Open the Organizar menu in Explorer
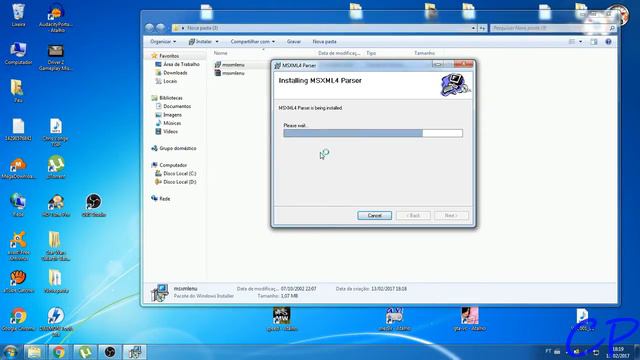This screenshot has height=360, width=640. 163,42
